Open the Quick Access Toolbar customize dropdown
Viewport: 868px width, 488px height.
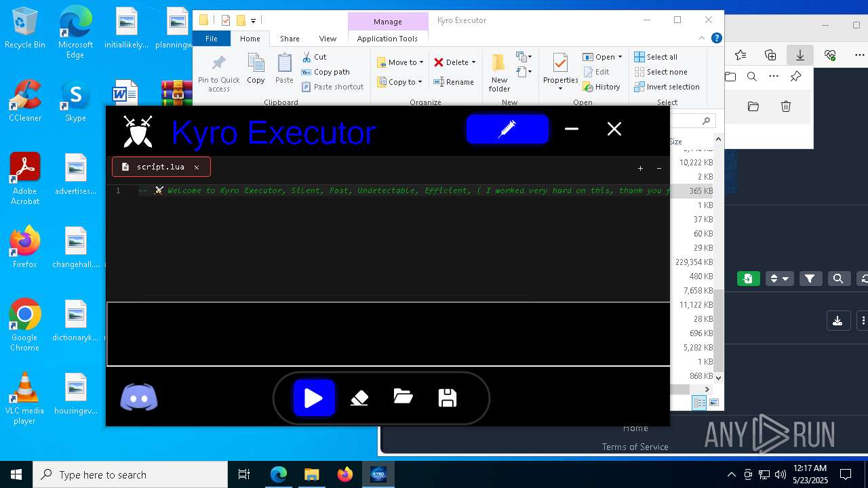tap(253, 20)
